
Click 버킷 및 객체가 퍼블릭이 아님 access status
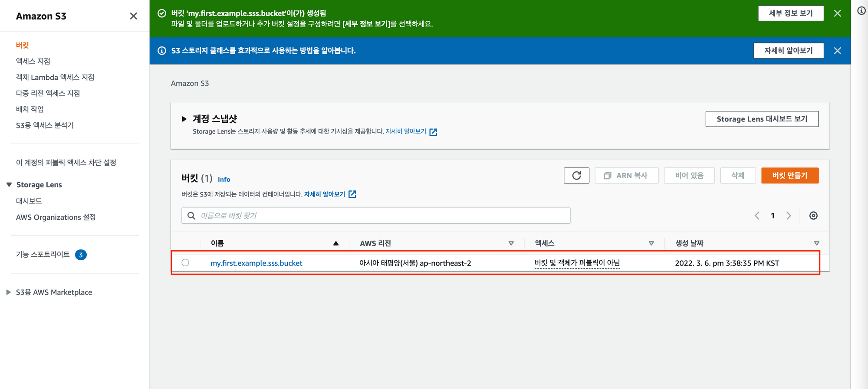coord(577,263)
